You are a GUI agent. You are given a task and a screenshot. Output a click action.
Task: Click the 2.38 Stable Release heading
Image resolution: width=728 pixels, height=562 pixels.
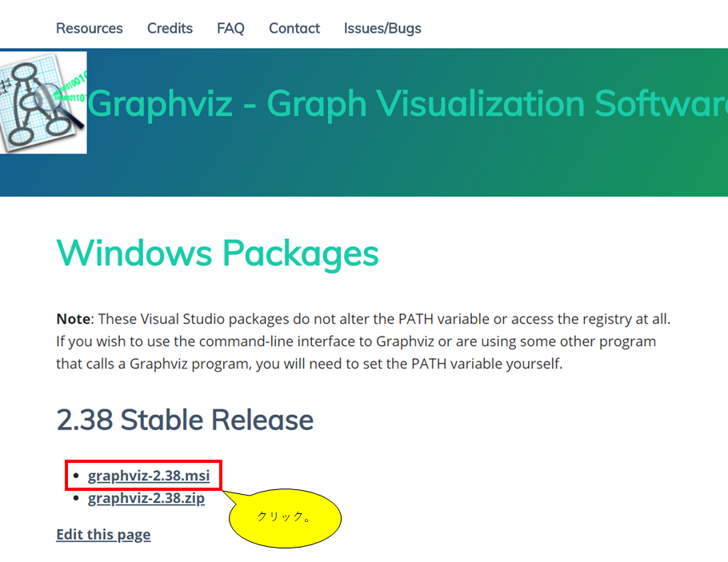(185, 420)
